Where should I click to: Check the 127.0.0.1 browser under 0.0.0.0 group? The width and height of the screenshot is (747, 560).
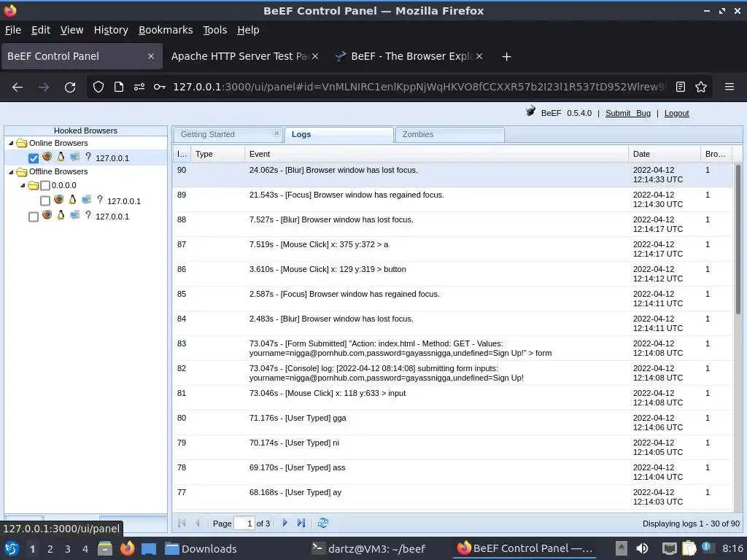[x=45, y=201]
